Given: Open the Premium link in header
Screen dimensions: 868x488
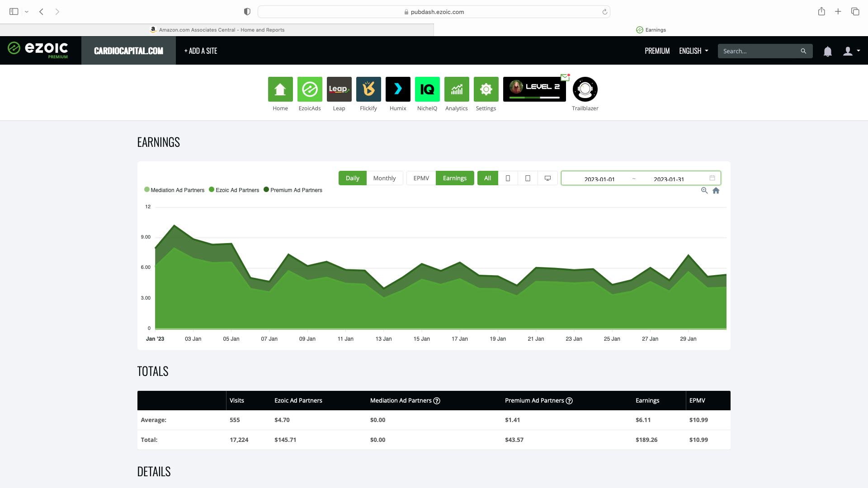Looking at the screenshot, I should point(657,51).
